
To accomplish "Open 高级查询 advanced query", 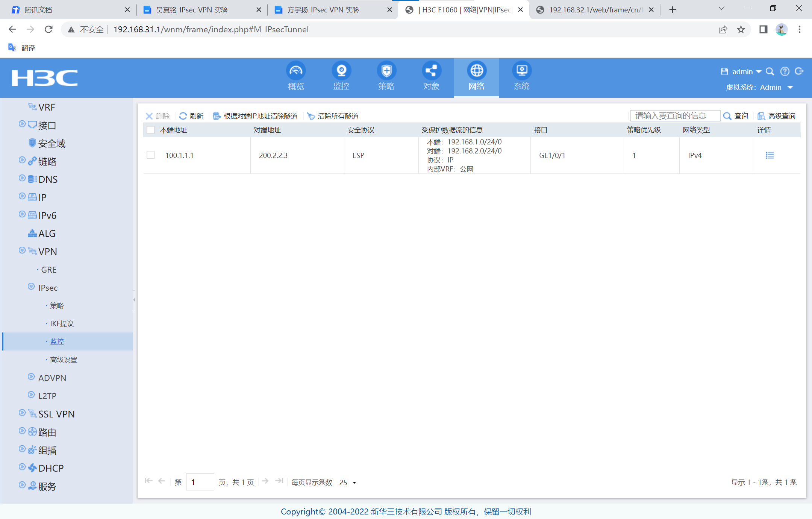I will [x=777, y=116].
